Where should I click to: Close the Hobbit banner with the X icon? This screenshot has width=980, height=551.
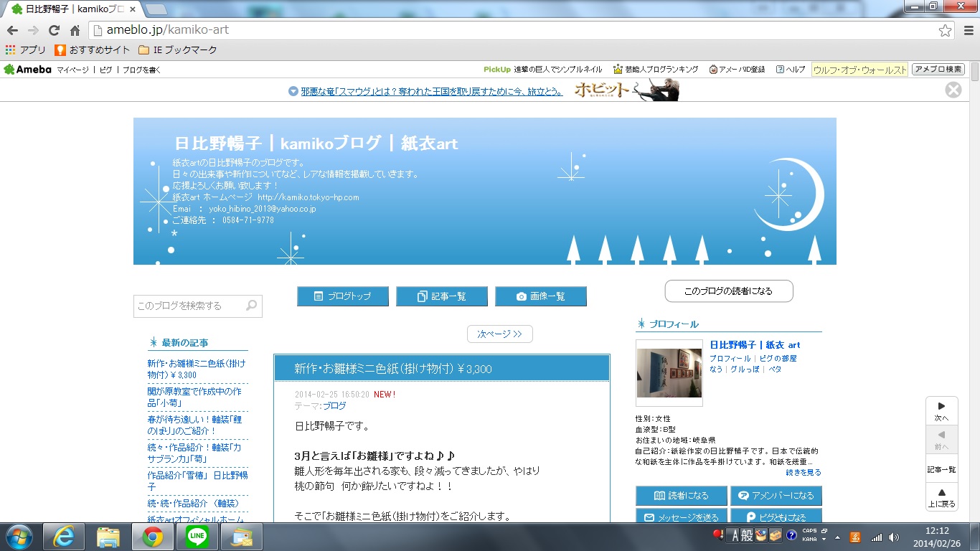click(x=953, y=90)
